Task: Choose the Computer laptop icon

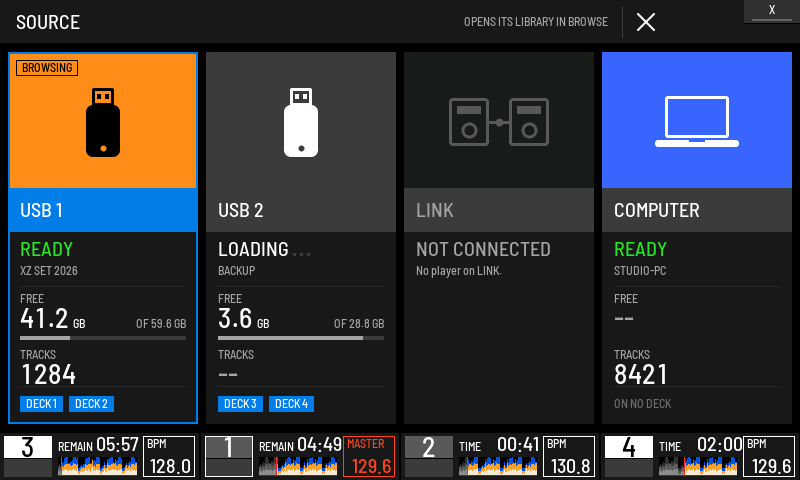Action: 697,121
